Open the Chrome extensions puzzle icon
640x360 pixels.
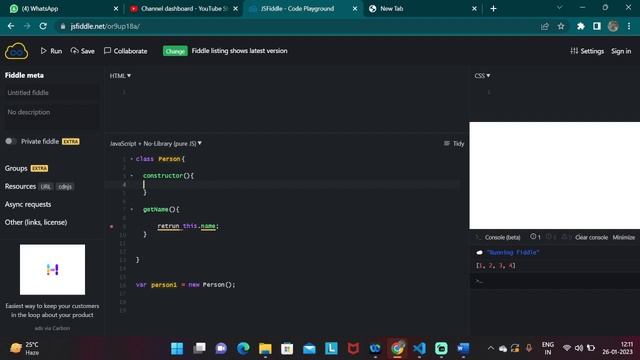580,26
